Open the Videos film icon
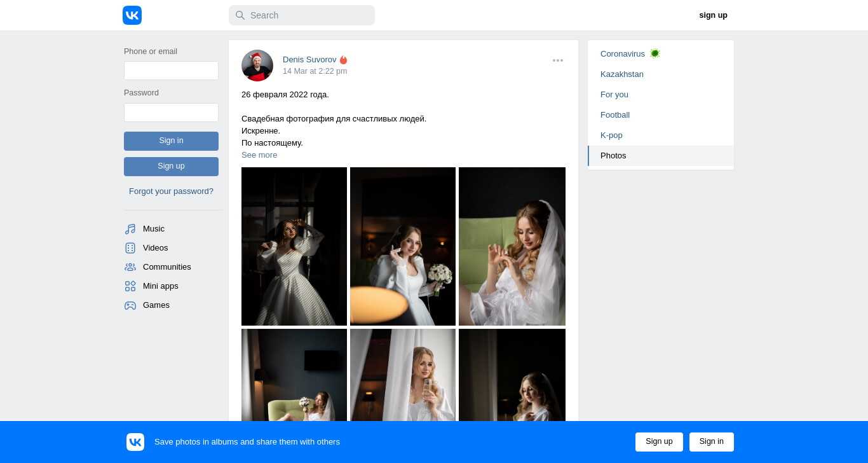The image size is (868, 463). [130, 248]
